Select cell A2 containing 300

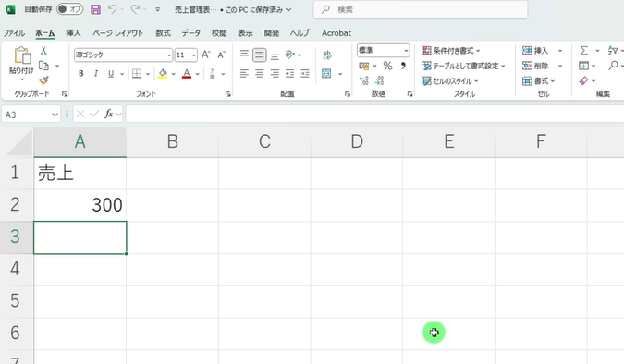[80, 205]
